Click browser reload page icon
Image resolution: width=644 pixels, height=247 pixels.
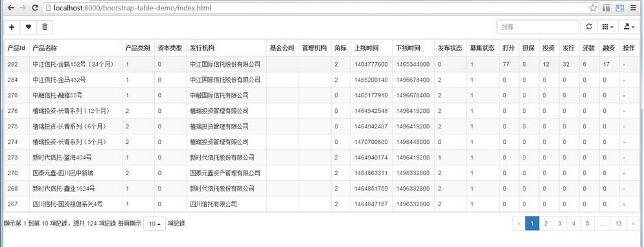click(35, 7)
